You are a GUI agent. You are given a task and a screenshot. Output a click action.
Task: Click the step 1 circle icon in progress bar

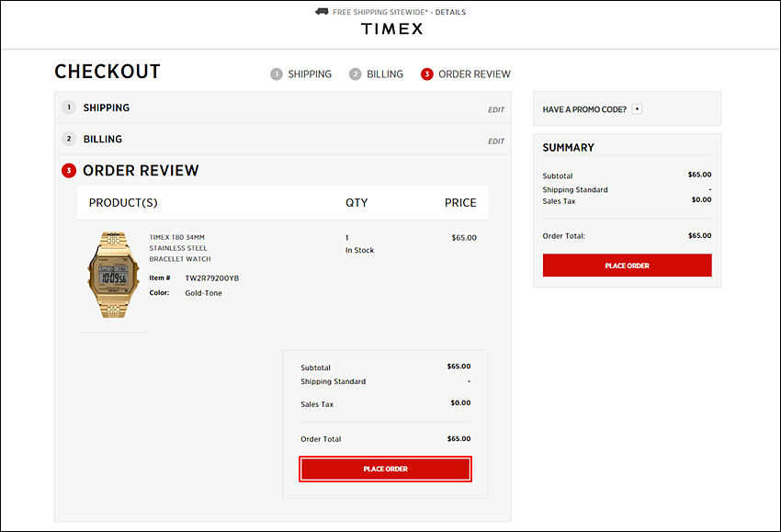coord(277,74)
